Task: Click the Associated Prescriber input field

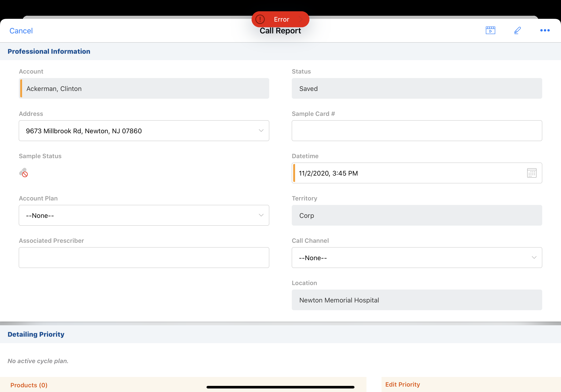Action: click(144, 258)
